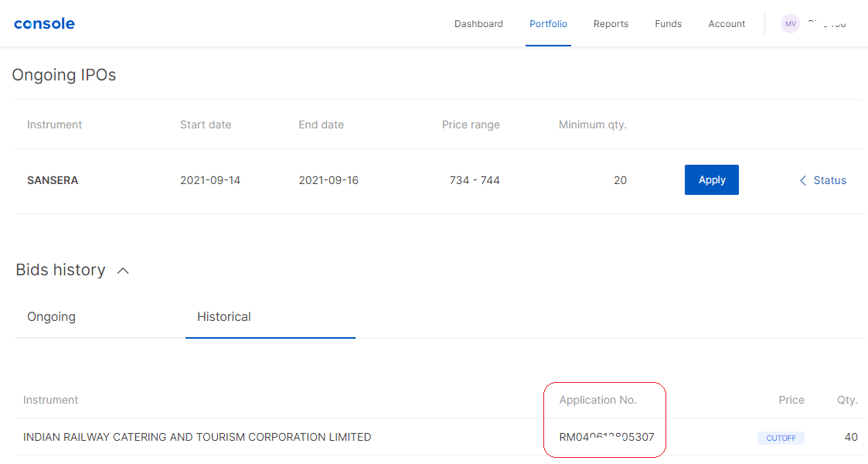
Task: Switch to the Ongoing bids tab
Action: click(52, 317)
